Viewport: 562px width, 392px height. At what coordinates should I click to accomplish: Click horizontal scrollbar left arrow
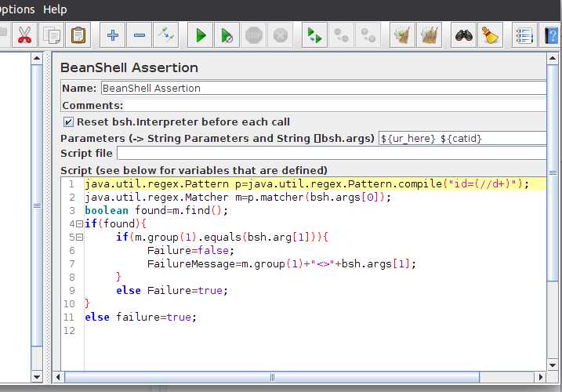pos(58,377)
